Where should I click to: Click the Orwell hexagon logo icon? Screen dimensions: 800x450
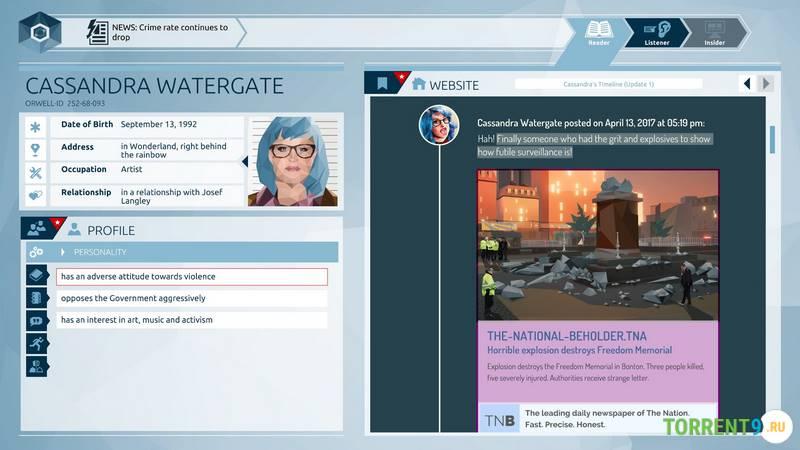click(39, 32)
